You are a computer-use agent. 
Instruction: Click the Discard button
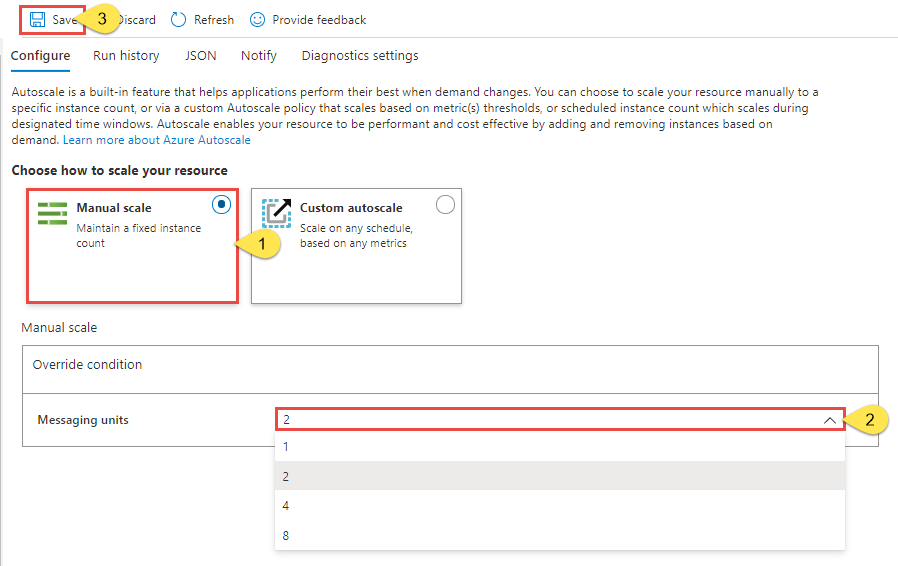pyautogui.click(x=137, y=20)
